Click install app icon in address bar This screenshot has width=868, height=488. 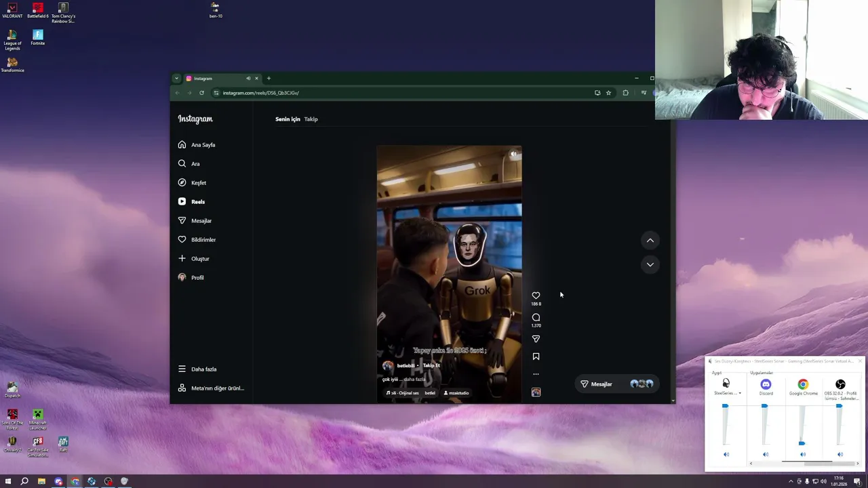click(597, 93)
